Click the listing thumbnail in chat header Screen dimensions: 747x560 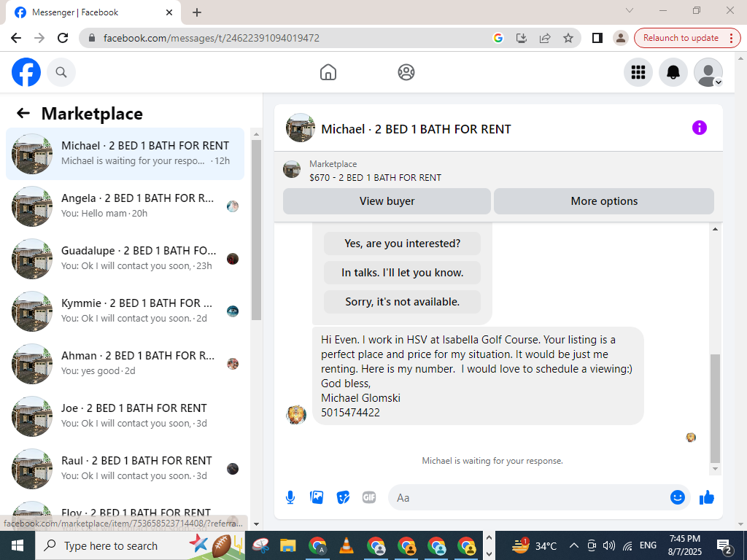pyautogui.click(x=300, y=128)
